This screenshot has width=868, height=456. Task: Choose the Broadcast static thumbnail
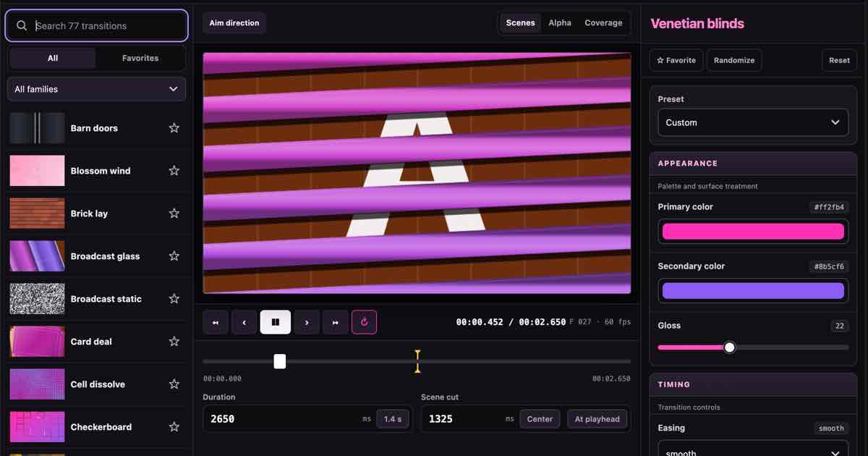(x=37, y=299)
